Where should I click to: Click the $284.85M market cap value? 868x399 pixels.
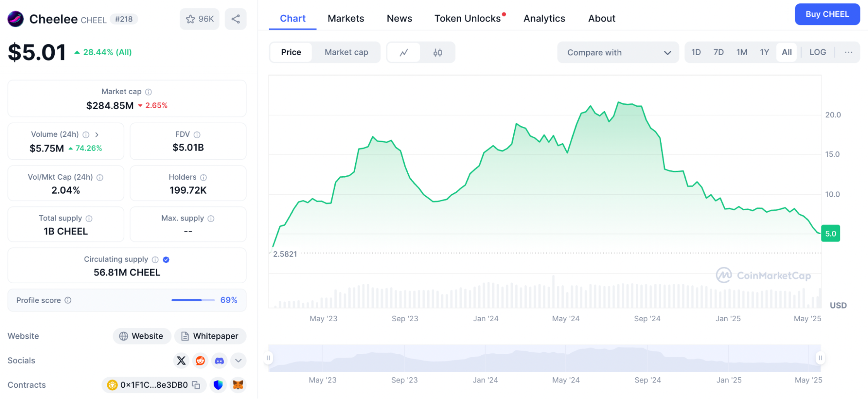click(110, 106)
